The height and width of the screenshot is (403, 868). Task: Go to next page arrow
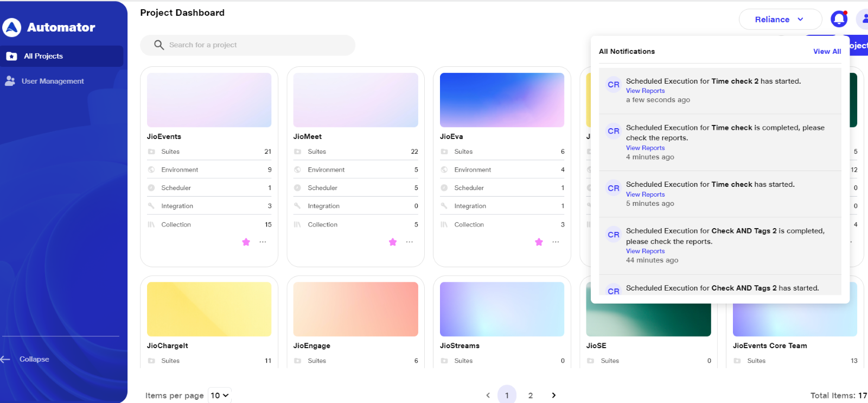click(554, 395)
